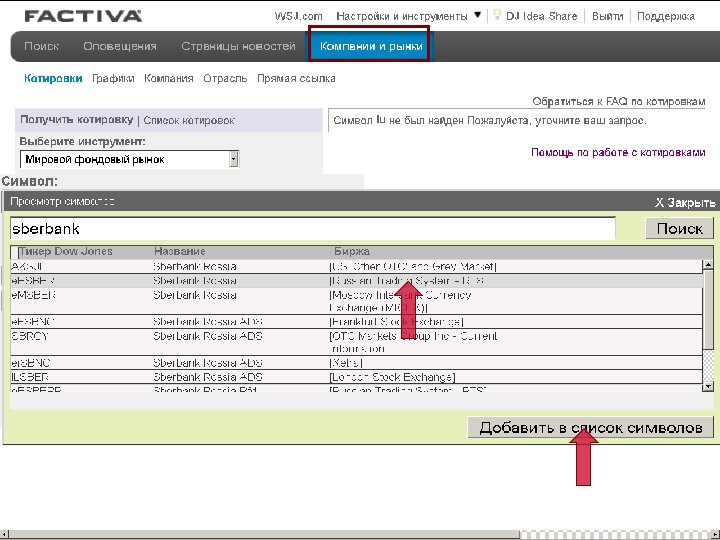Image resolution: width=720 pixels, height=540 pixels.
Task: Open Помощь по работе с котировками
Action: pyautogui.click(x=618, y=152)
